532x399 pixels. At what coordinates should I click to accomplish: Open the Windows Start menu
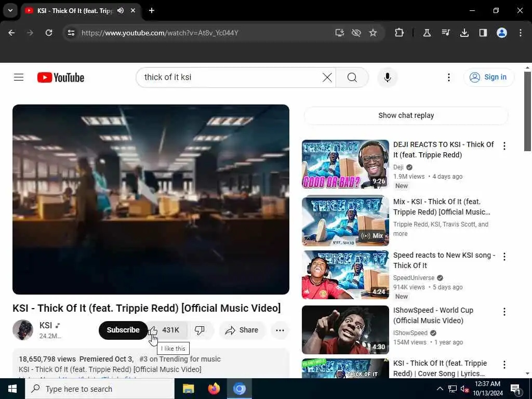(x=12, y=389)
